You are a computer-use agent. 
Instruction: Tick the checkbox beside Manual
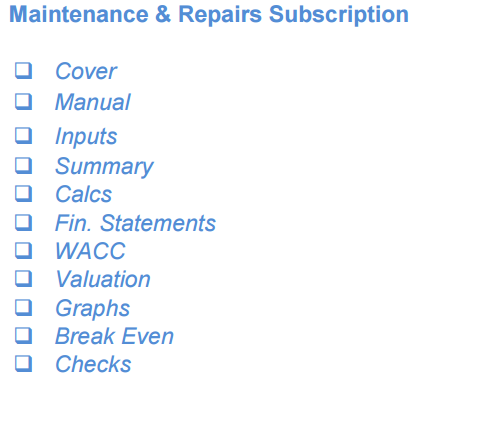pos(24,101)
